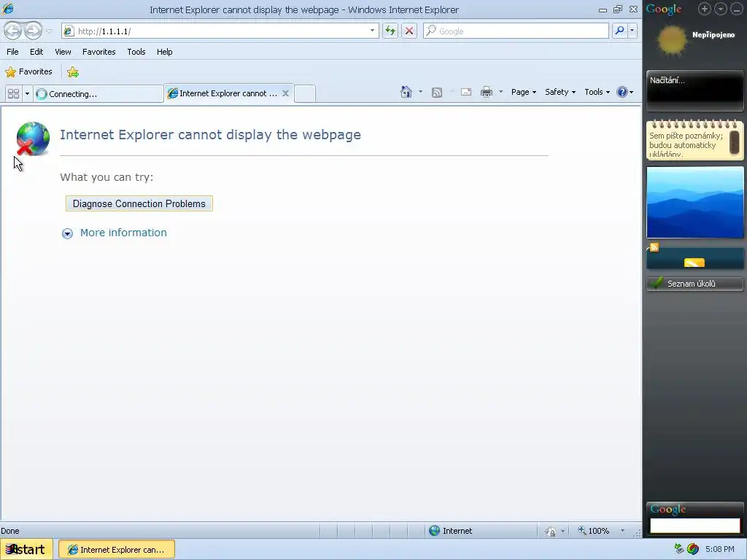The image size is (747, 560).
Task: Click the 5:08 PM system clock
Action: pos(720,550)
